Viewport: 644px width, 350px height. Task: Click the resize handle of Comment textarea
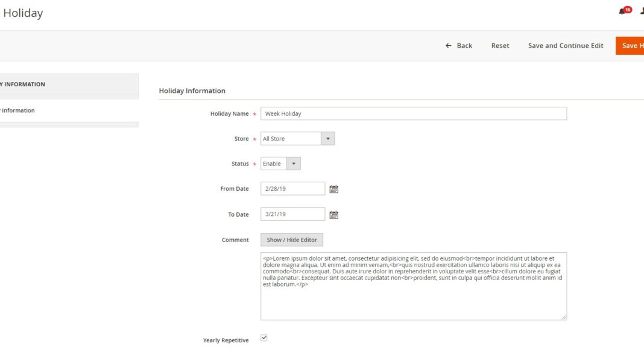tap(564, 317)
